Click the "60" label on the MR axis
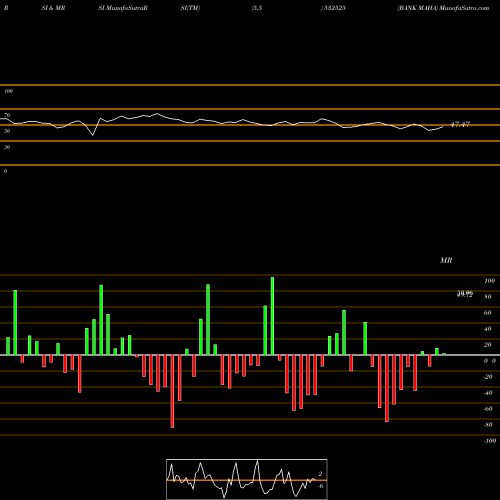 click(488, 313)
